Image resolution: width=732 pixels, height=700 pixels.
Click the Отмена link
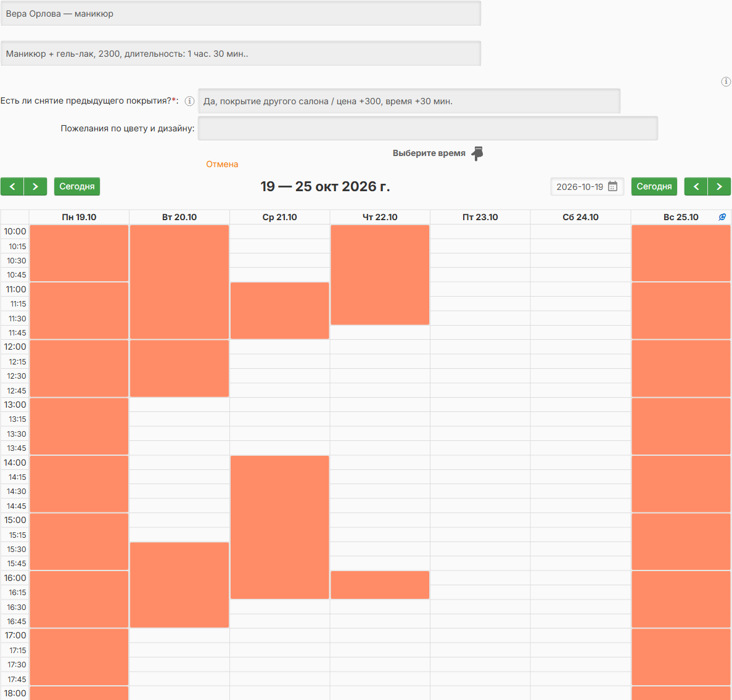pyautogui.click(x=222, y=164)
